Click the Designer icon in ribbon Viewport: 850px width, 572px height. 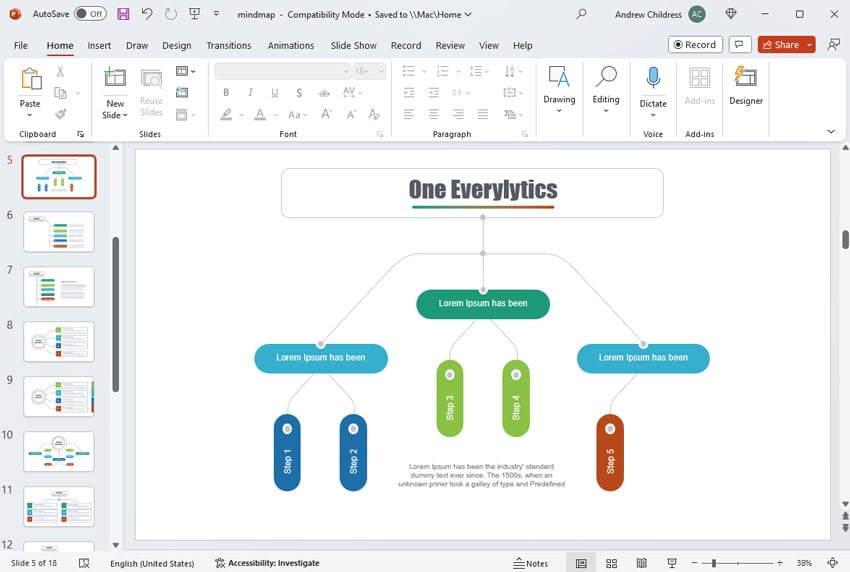745,80
